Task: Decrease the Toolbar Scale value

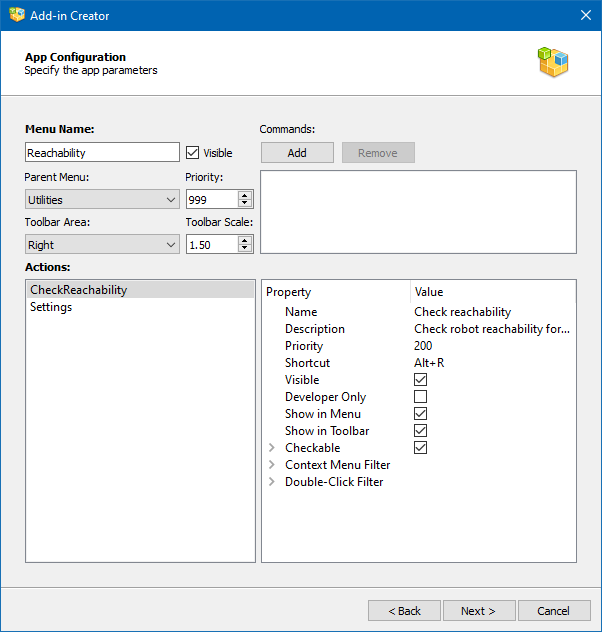Action: click(x=246, y=249)
